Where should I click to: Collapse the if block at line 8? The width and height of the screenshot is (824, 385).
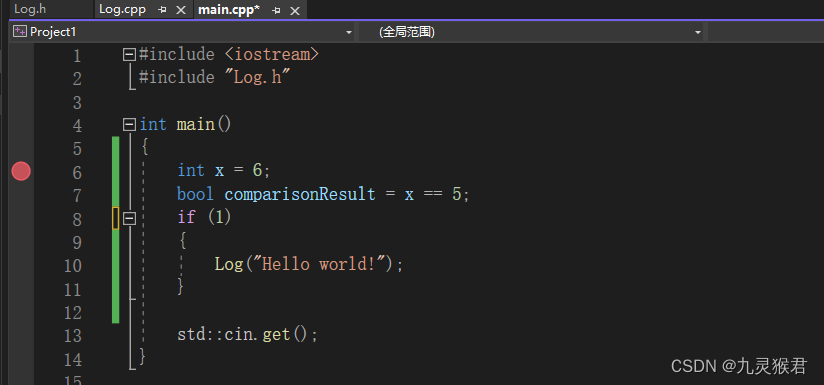tap(129, 218)
